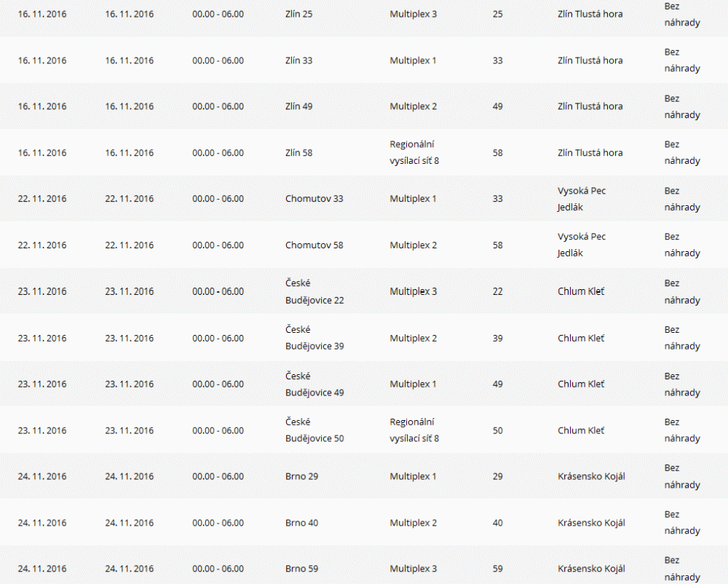Click 'Zlín Tlustá hora' in Zlín 49 row
This screenshot has width=728, height=584.
[x=590, y=106]
